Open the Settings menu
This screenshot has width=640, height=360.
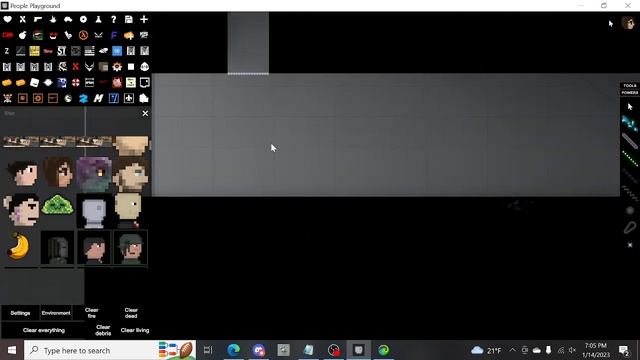click(20, 313)
